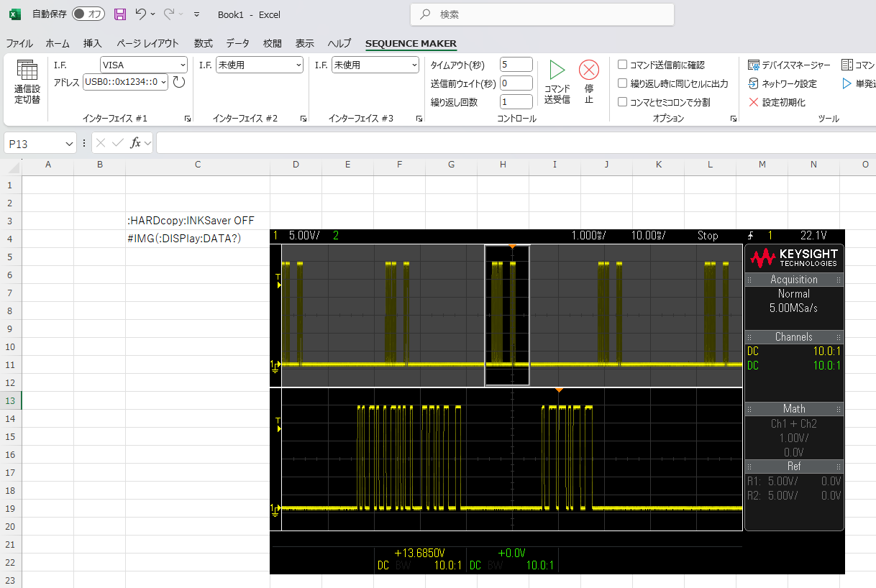Click the Redo arrow icon

pos(169,14)
